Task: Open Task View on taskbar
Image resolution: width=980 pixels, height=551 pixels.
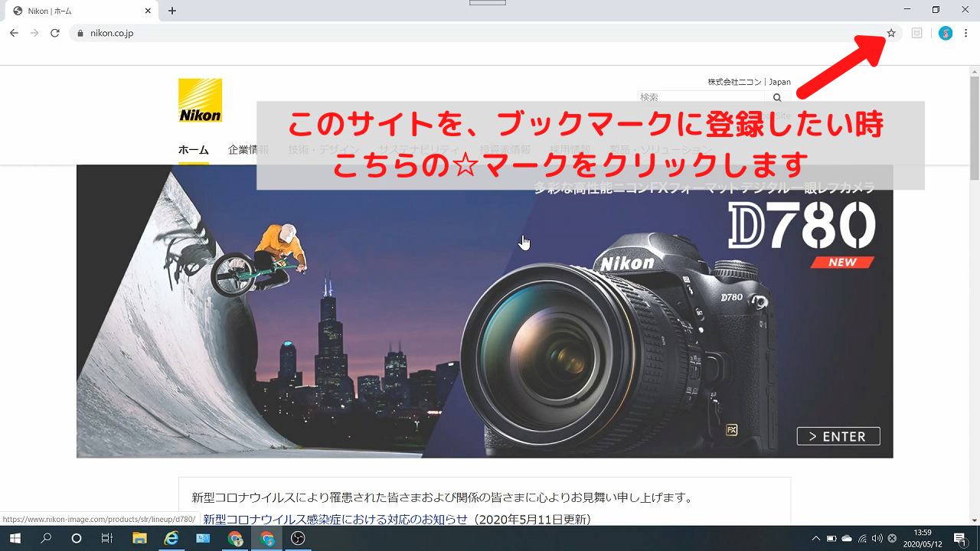Action: (x=107, y=539)
